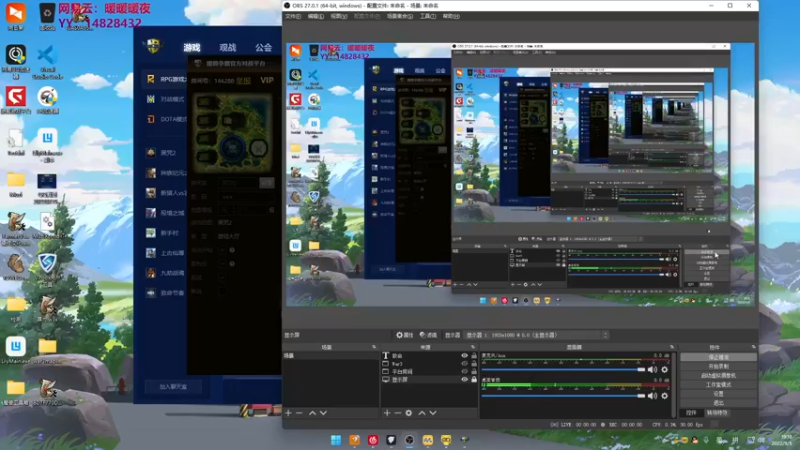The height and width of the screenshot is (450, 800).
Task: Move the scene up in Scenes panel
Action: click(x=312, y=413)
